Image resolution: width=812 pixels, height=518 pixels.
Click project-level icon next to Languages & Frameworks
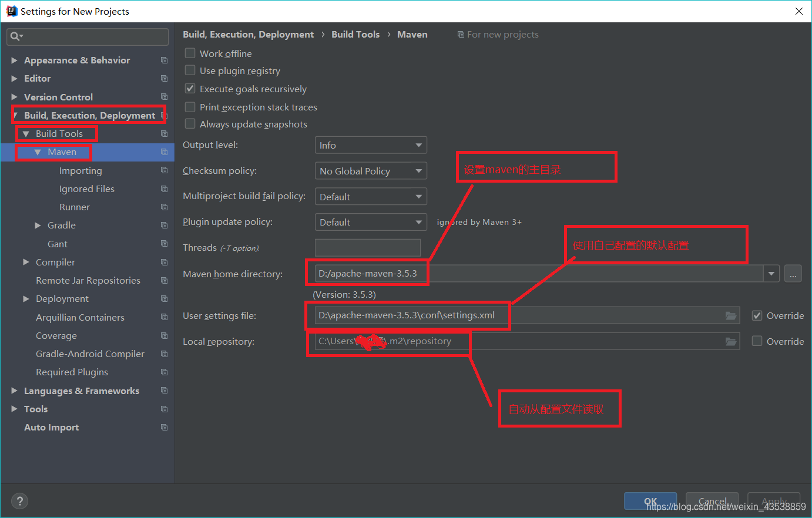(x=164, y=391)
